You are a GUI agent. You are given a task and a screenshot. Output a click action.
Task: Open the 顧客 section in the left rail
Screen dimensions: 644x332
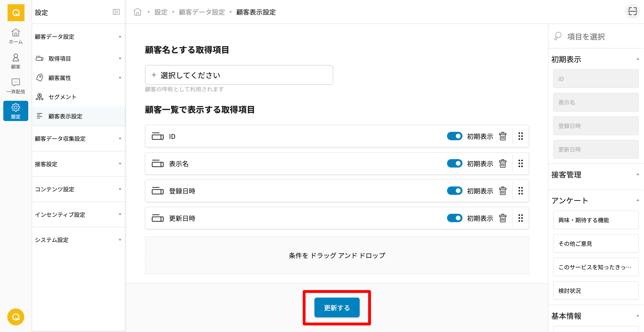(x=16, y=61)
